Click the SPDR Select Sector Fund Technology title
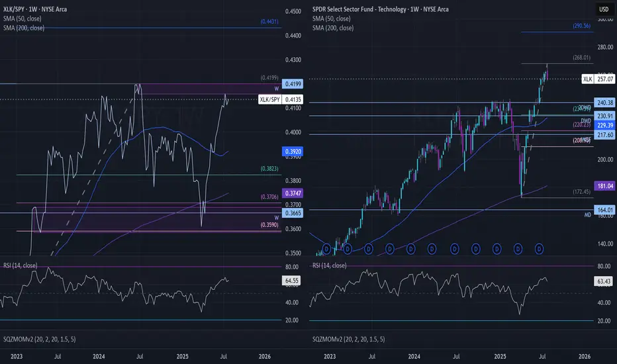This screenshot has width=617, height=364. click(380, 9)
